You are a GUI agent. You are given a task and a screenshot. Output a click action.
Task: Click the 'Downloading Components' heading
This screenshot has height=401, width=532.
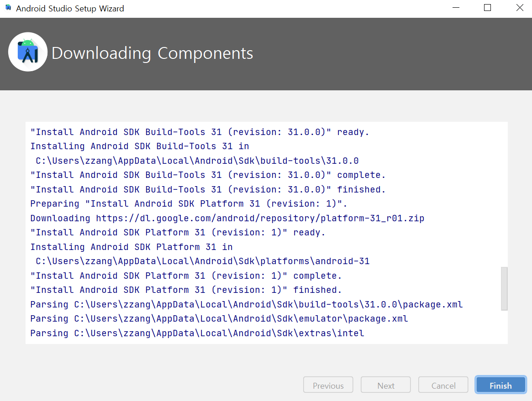153,53
